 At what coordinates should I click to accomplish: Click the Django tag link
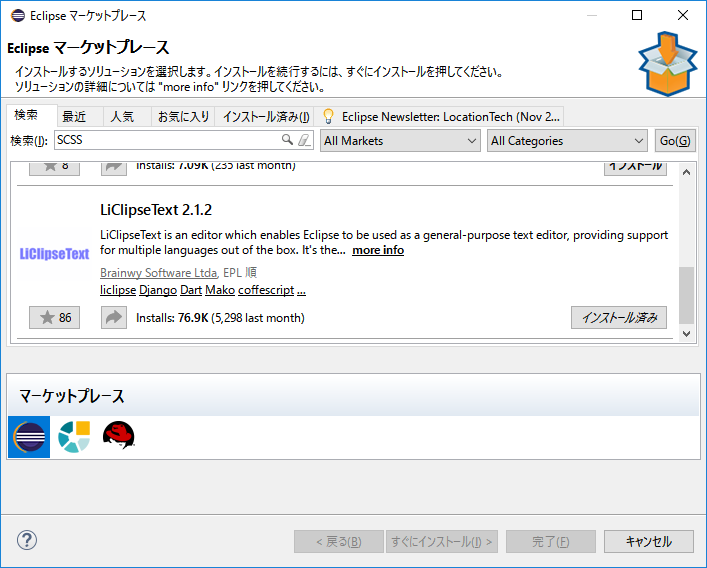(x=158, y=290)
